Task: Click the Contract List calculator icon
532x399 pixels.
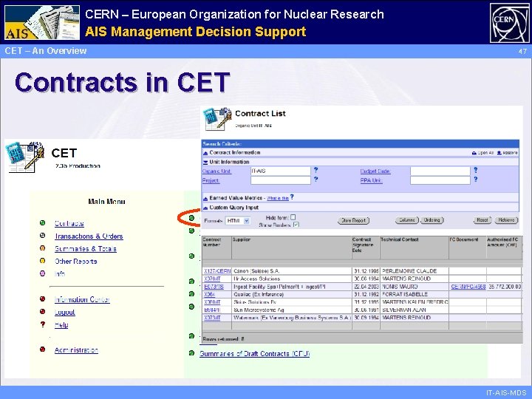Action: [x=217, y=119]
